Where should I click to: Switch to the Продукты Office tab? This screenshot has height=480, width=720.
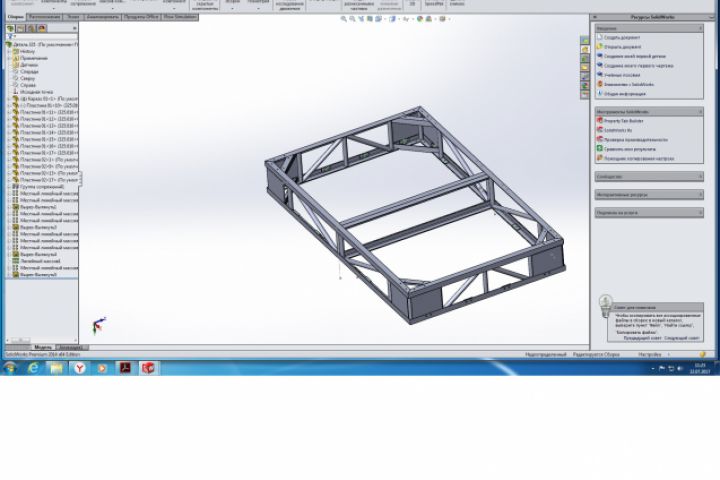141,17
